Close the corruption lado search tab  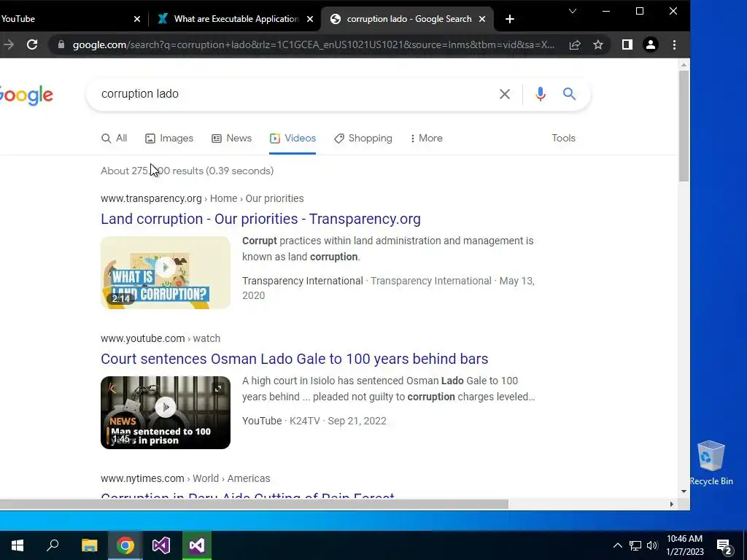482,19
